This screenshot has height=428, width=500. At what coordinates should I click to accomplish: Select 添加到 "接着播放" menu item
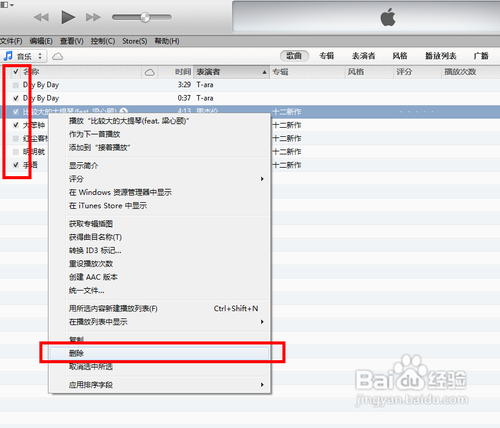[x=159, y=147]
